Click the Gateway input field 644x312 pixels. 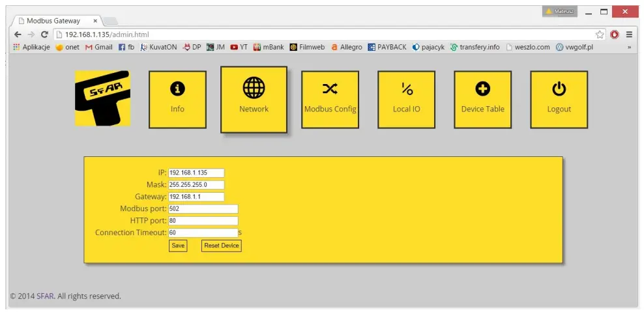pos(196,197)
